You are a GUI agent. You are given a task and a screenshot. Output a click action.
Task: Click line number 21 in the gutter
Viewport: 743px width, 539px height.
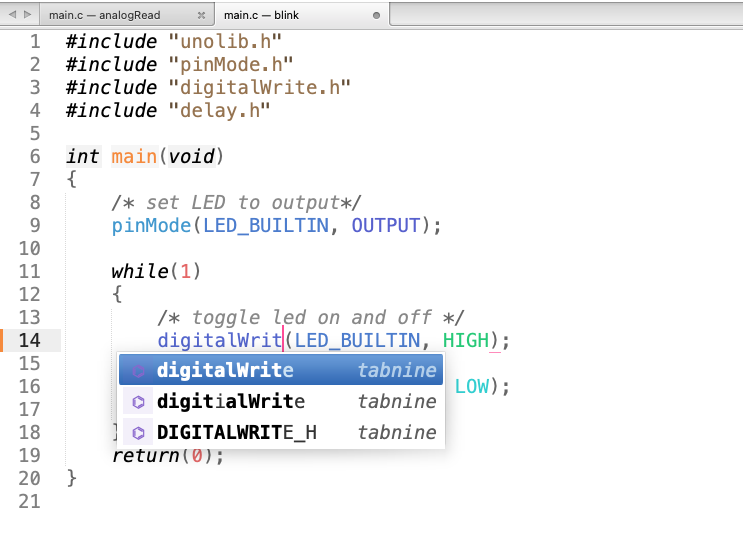click(x=29, y=502)
